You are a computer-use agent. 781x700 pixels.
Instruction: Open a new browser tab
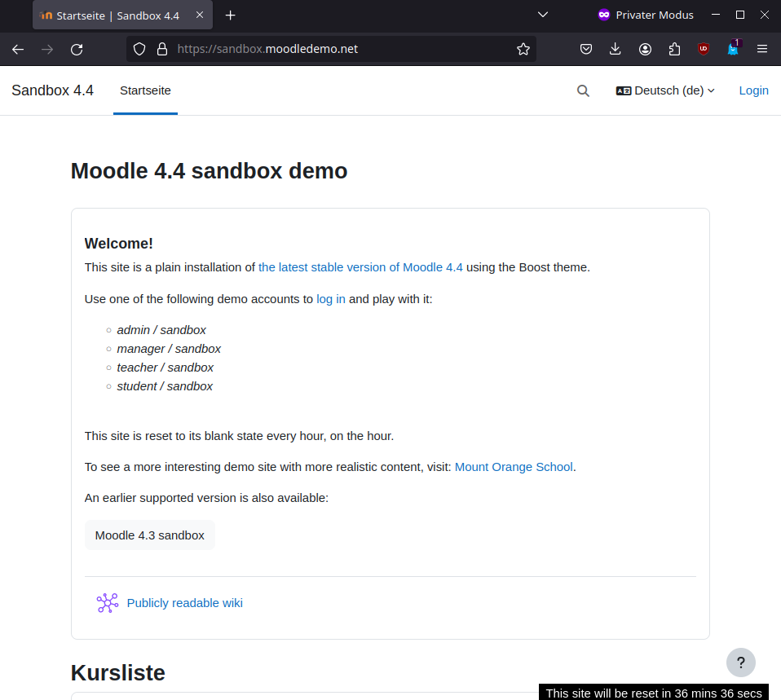point(230,15)
